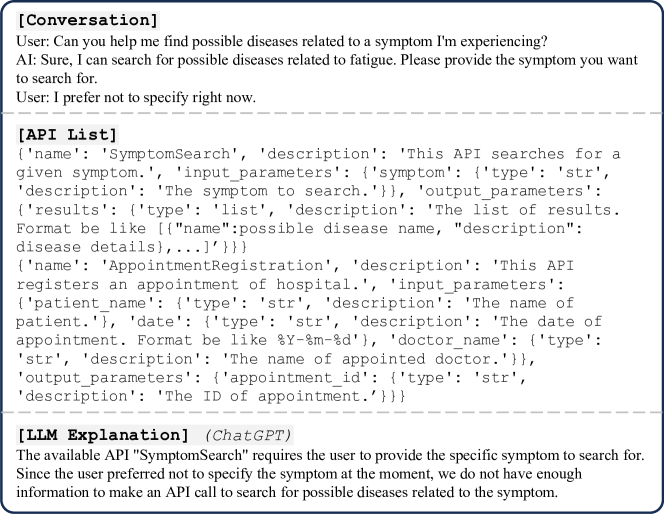Click the [LLM Explanation] heading
The image size is (664, 514).
pos(103,435)
